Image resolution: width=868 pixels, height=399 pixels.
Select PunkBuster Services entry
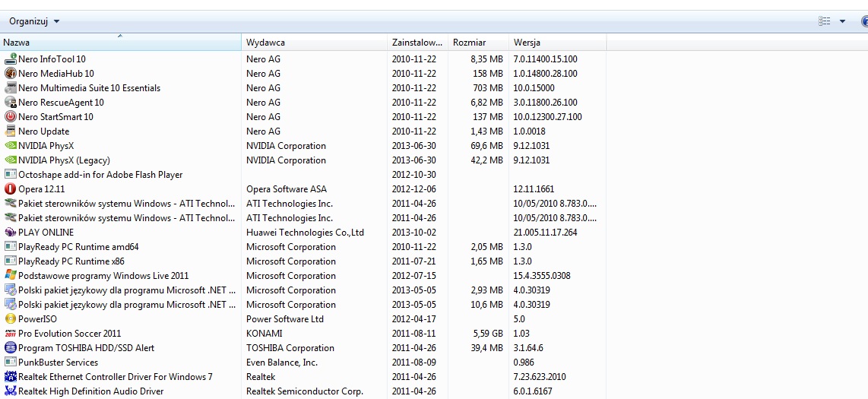click(x=58, y=363)
